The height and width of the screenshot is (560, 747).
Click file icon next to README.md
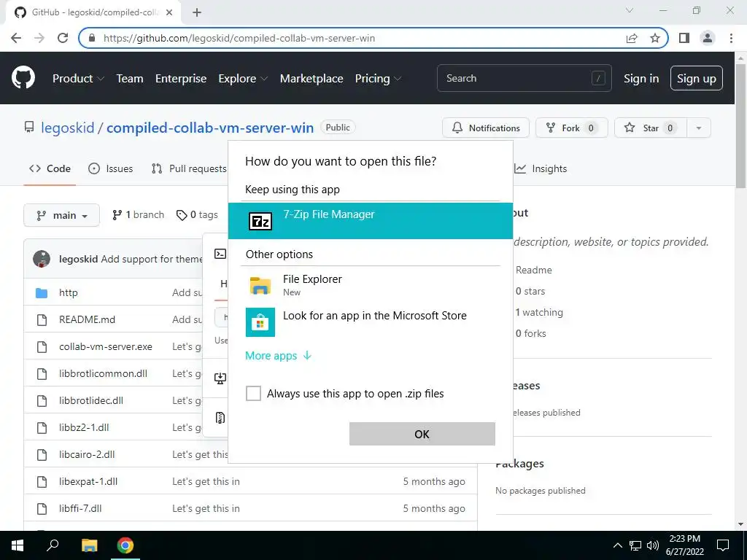pyautogui.click(x=42, y=319)
